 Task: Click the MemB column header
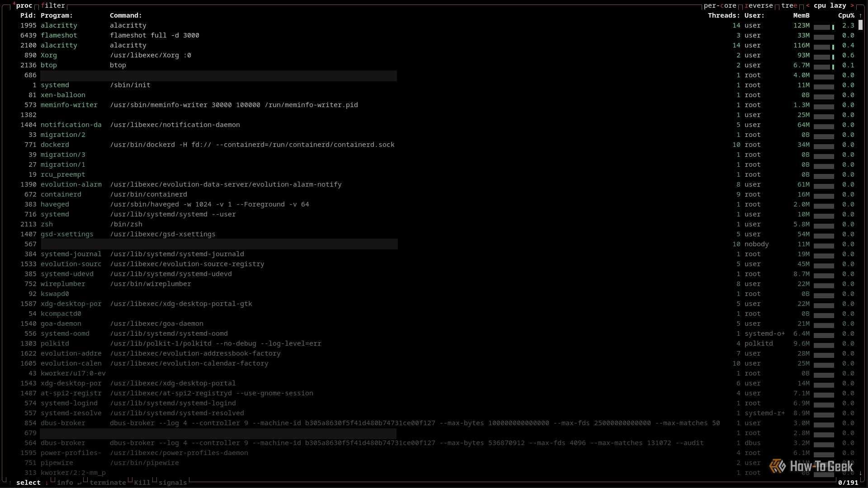[802, 15]
